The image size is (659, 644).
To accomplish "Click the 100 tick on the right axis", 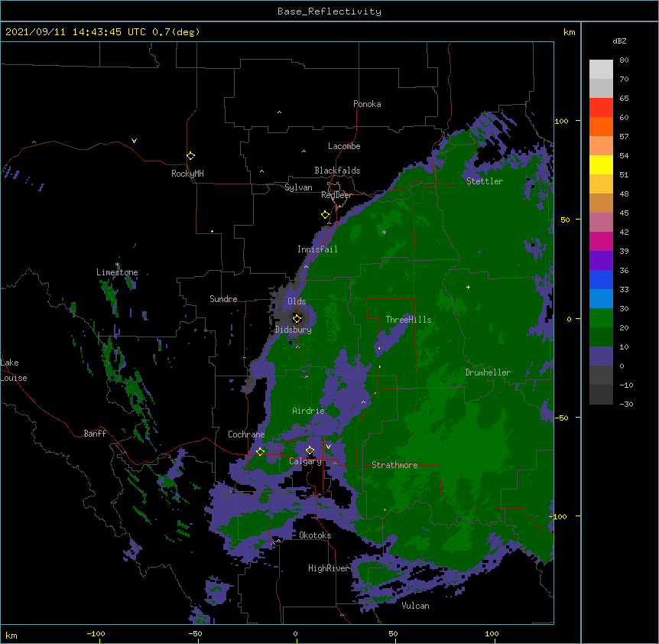I will pyautogui.click(x=561, y=121).
